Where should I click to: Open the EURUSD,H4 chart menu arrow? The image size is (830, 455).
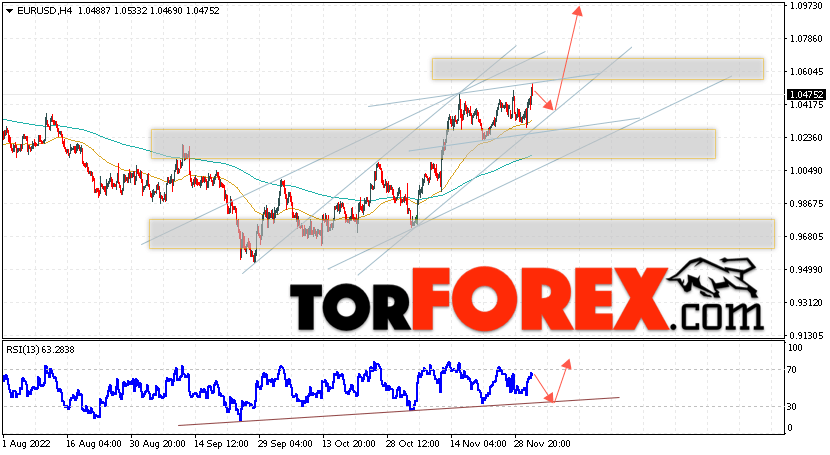(10, 11)
